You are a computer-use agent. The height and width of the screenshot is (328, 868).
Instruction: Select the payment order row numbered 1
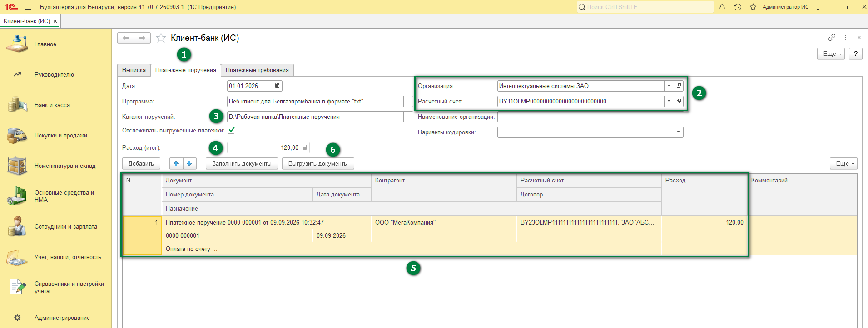point(142,235)
